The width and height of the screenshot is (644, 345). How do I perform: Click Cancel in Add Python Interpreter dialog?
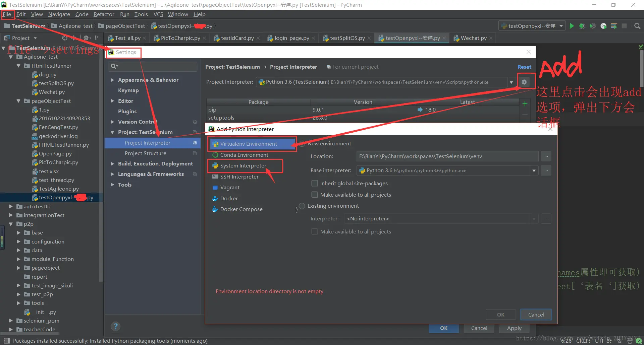pos(536,315)
